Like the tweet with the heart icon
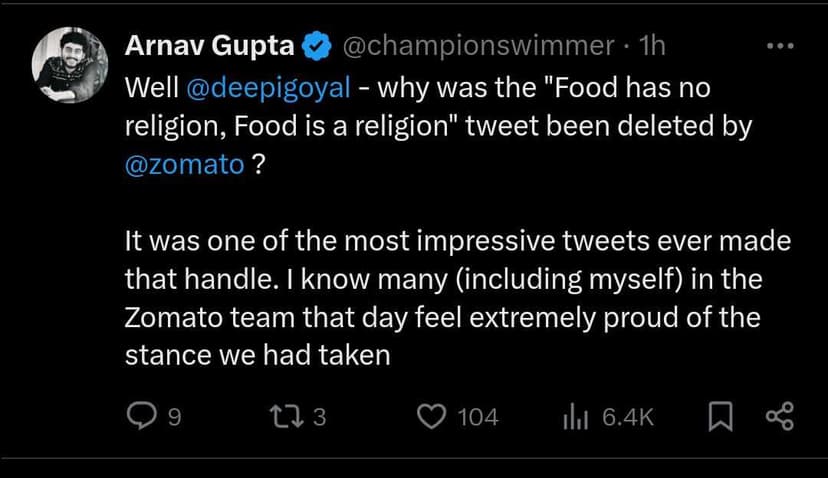 pyautogui.click(x=432, y=417)
